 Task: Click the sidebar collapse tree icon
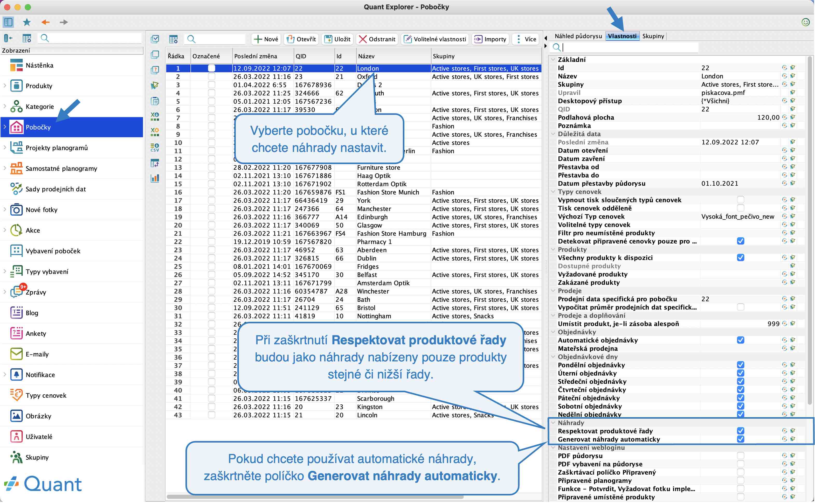(8, 38)
